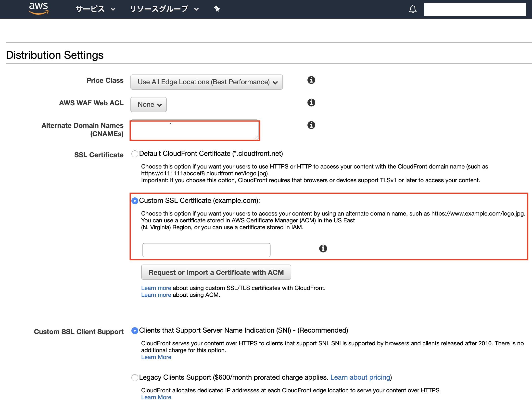Open notifications bell icon
Viewport: 532px width, 410px height.
point(413,9)
